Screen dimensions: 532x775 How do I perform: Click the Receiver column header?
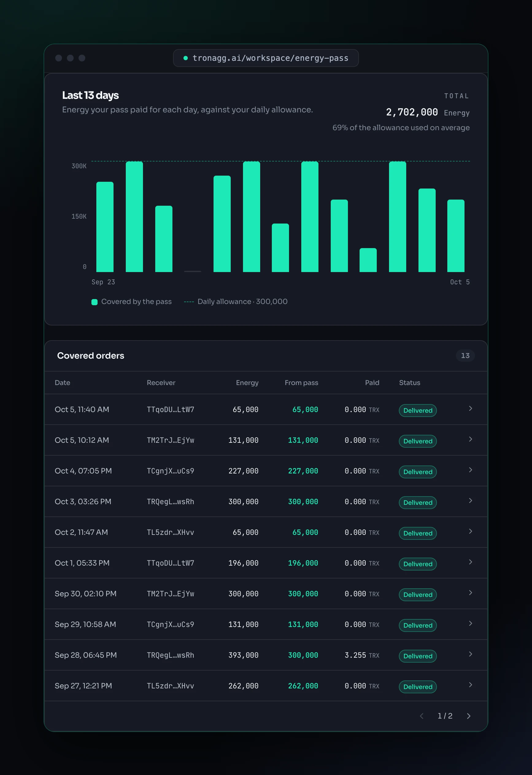click(161, 383)
